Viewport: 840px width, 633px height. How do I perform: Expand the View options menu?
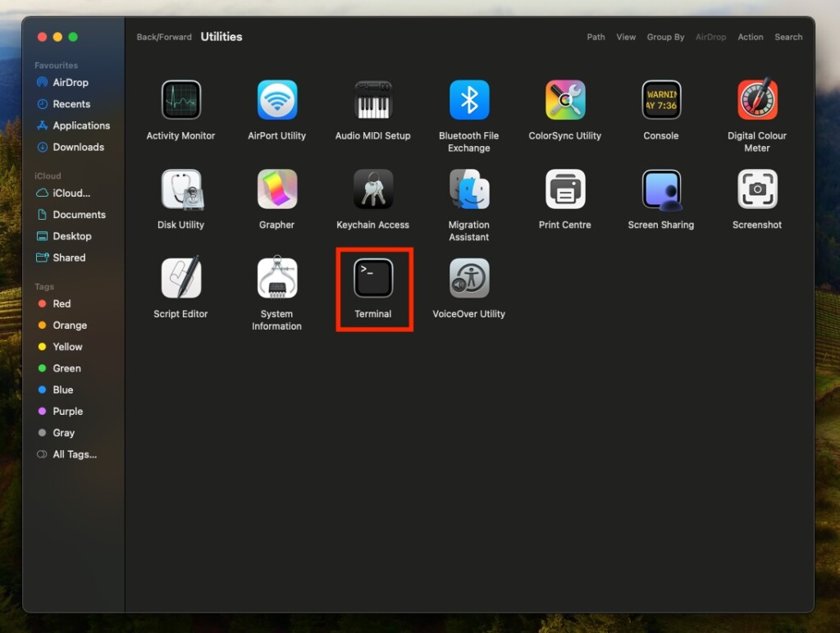[626, 37]
